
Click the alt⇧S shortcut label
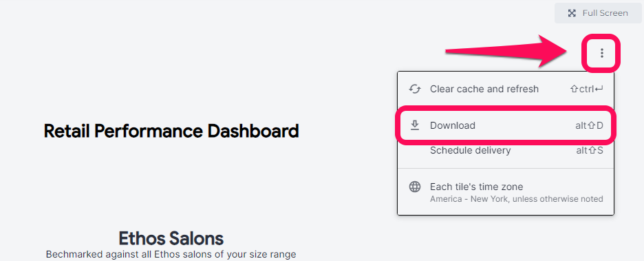click(x=590, y=150)
